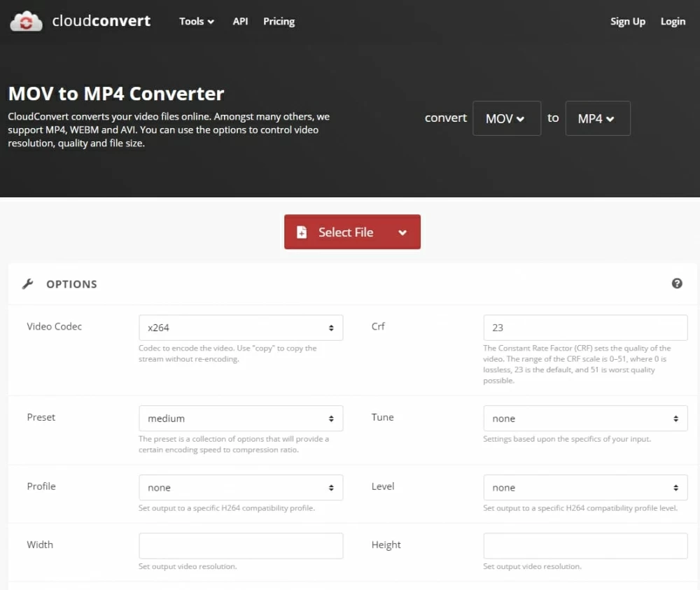Click the 'Codec to encode the video' hint
The image size is (700, 590).
pos(227,353)
